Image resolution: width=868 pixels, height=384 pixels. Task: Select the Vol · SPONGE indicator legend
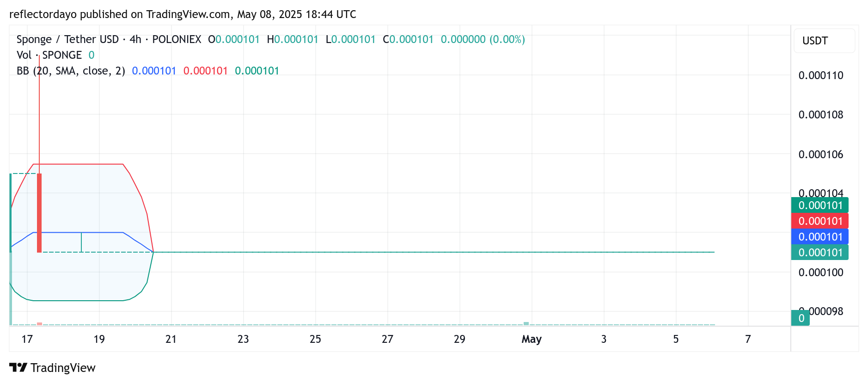tap(49, 55)
